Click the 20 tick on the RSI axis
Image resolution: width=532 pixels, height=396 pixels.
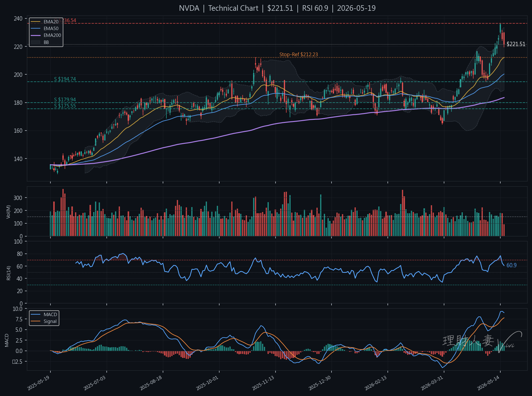pyautogui.click(x=20, y=291)
